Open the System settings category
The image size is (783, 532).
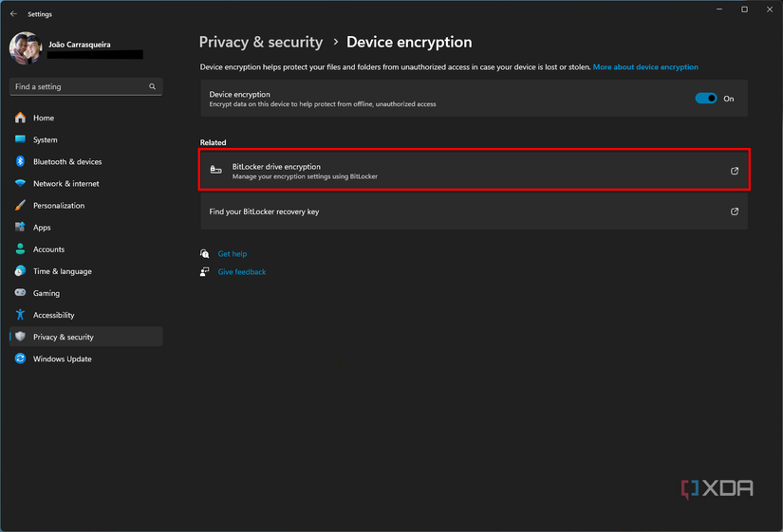[x=45, y=139]
